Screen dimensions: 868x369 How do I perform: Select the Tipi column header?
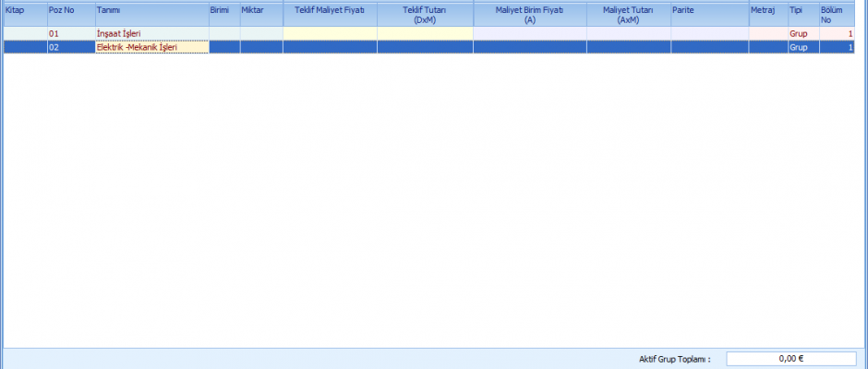coord(802,14)
